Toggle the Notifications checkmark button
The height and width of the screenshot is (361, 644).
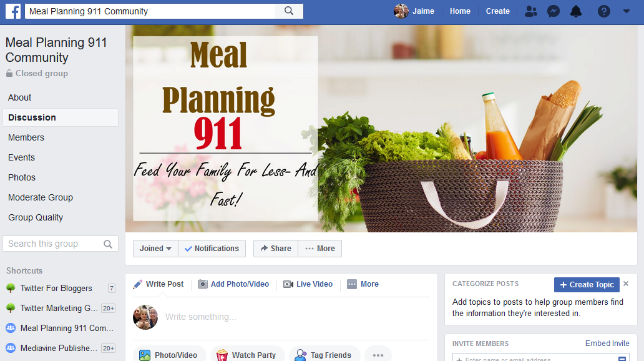tap(212, 249)
